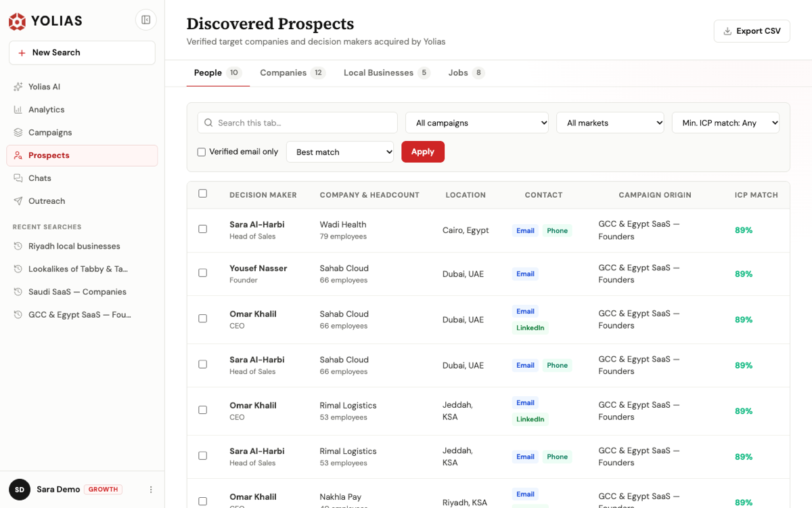Click Email badge for Yousef Nasser
Viewport: 812px width, 508px height.
tap(525, 274)
